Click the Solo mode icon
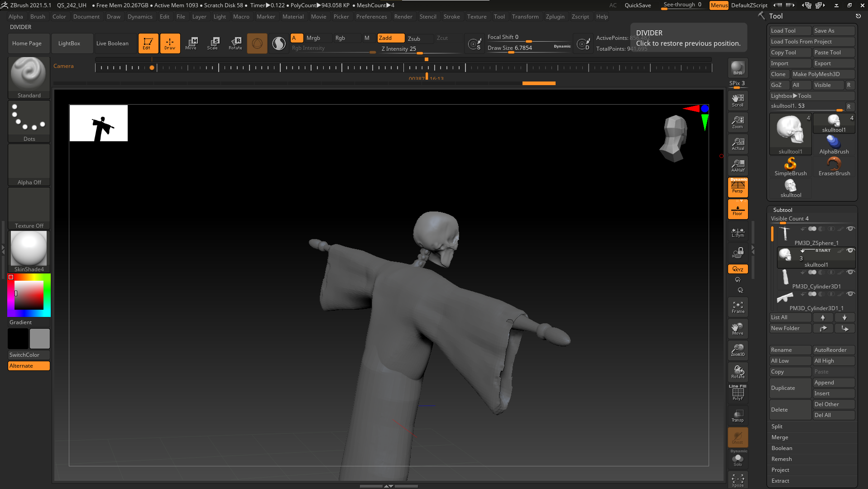Viewport: 868px width, 489px height. [738, 460]
